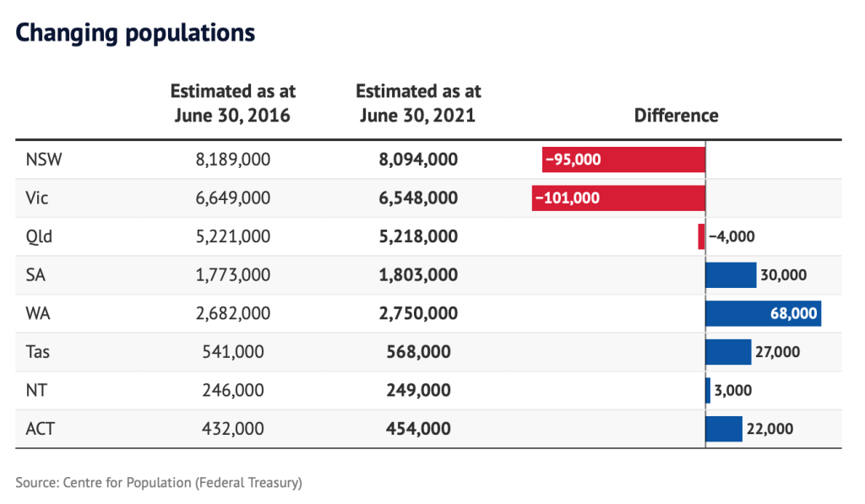
Task: Click the "Estimated as at June 30, 2021" header
Action: tap(418, 103)
